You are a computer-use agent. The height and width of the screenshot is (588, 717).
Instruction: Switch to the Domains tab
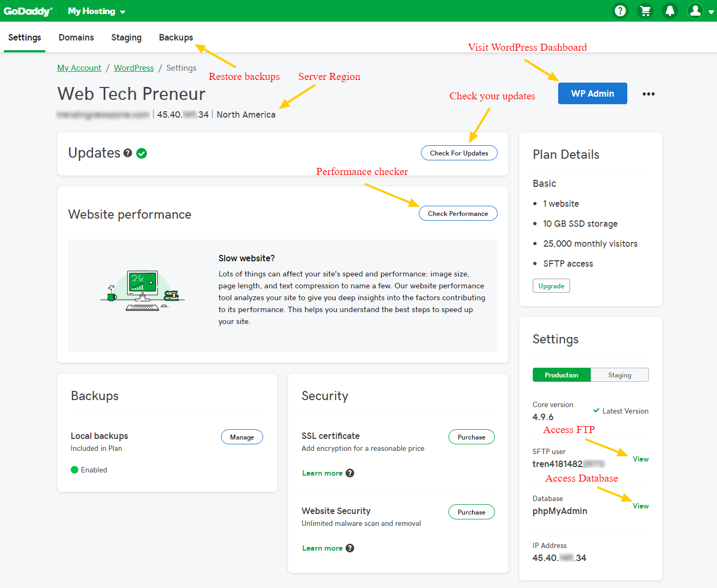[x=76, y=37]
